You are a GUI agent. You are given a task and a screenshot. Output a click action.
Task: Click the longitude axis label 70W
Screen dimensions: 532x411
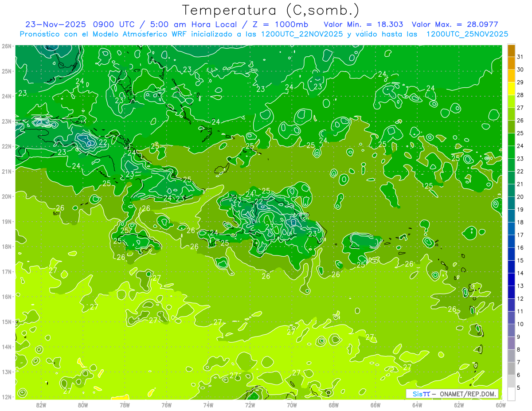pos(292,405)
